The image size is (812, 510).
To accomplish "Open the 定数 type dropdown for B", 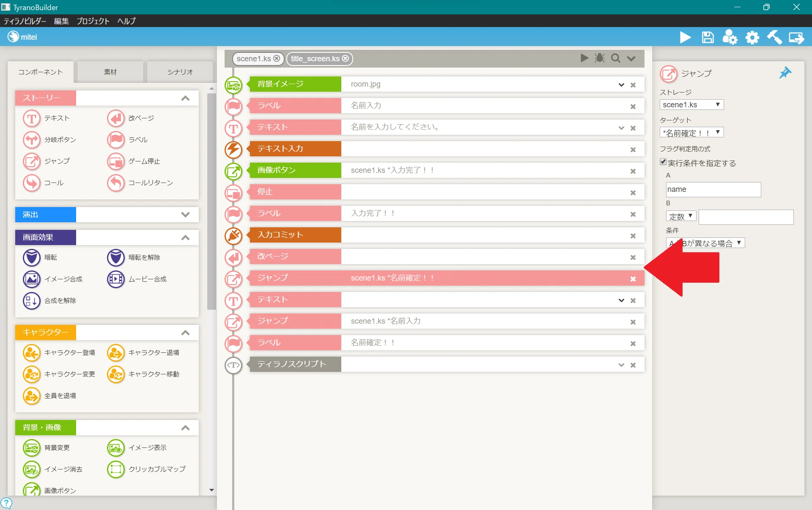I will (x=681, y=216).
